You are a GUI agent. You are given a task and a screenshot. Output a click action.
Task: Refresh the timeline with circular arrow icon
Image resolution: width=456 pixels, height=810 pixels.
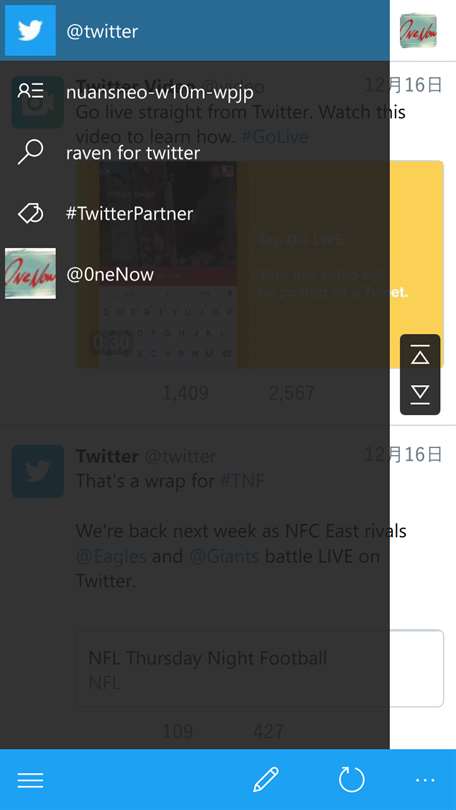(x=352, y=780)
